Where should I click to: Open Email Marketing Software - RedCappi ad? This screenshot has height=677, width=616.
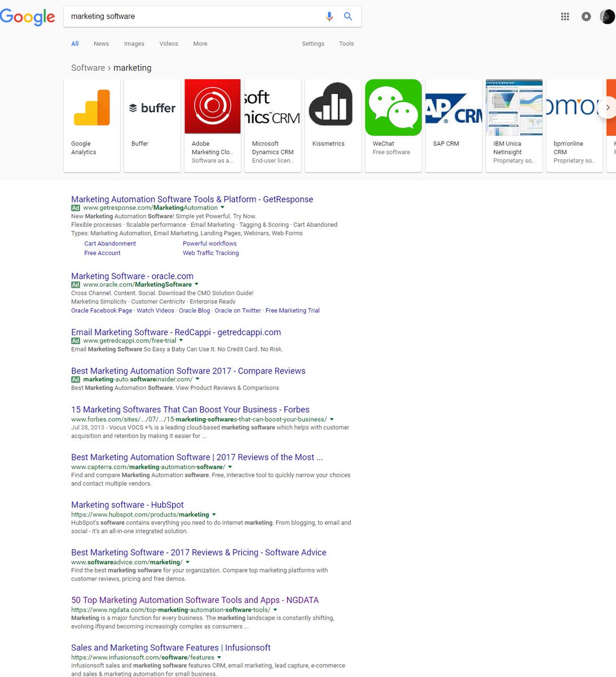click(176, 332)
